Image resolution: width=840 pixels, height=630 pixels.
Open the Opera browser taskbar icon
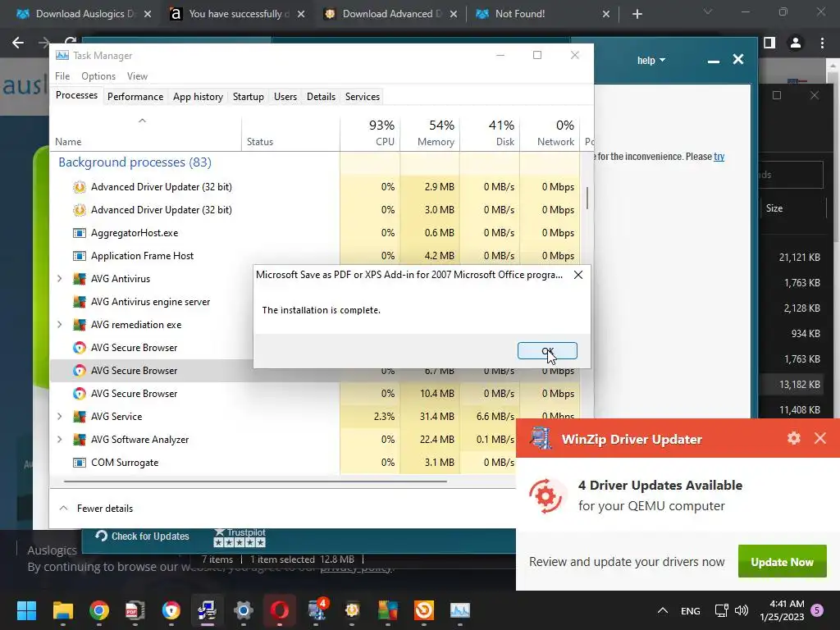click(x=280, y=610)
